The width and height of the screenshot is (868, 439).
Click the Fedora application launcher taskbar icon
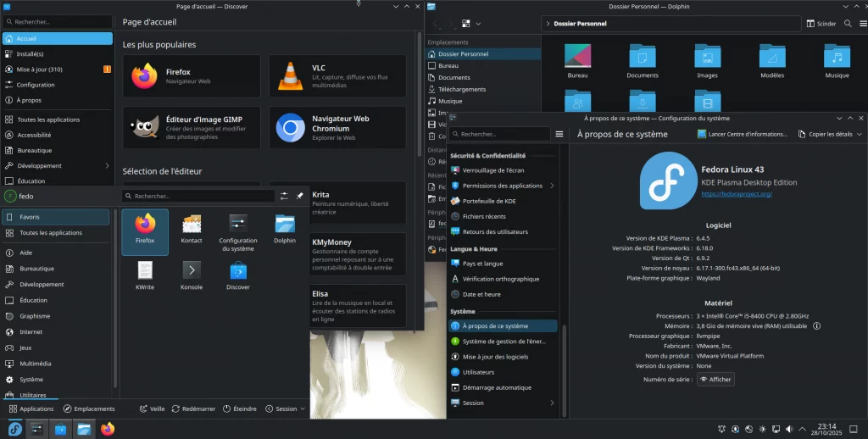point(14,429)
